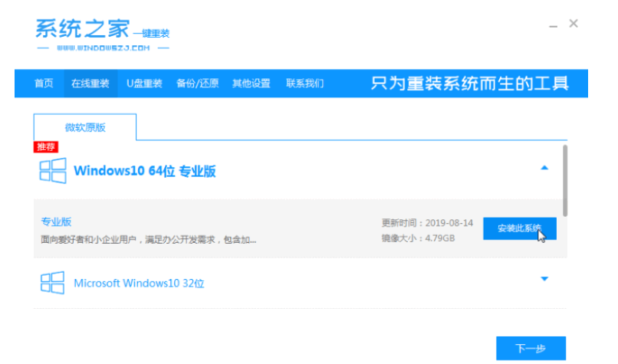Click the update date 2019-08-14 text
The image size is (618, 364).
(x=449, y=223)
